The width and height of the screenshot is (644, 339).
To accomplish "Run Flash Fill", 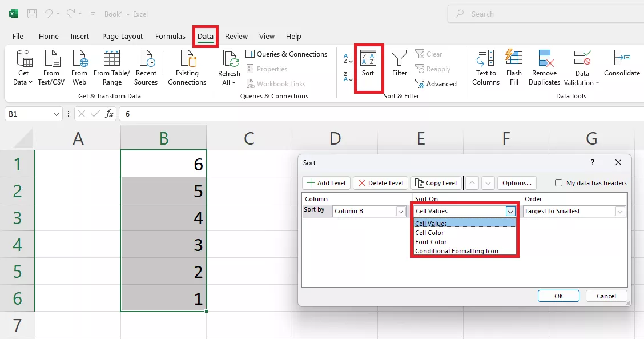I will pos(514,67).
